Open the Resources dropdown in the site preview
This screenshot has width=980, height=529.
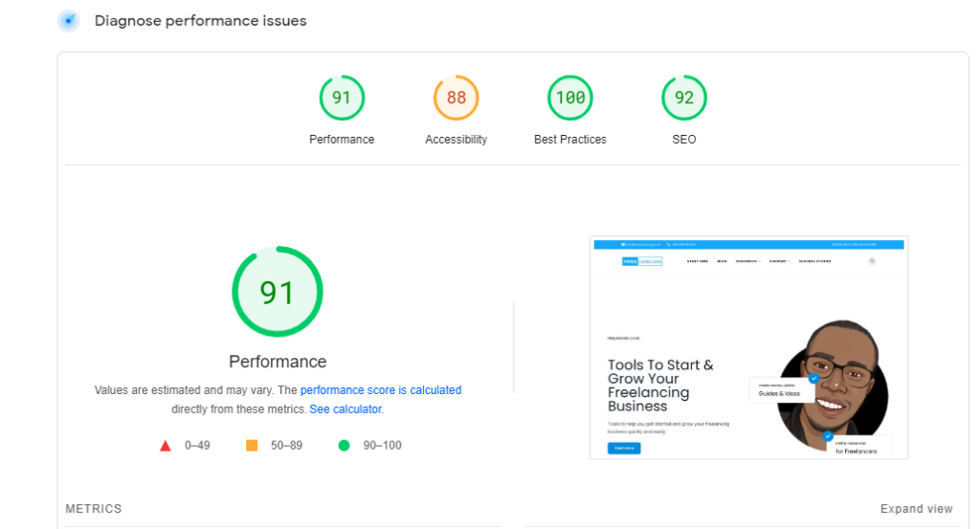(747, 260)
